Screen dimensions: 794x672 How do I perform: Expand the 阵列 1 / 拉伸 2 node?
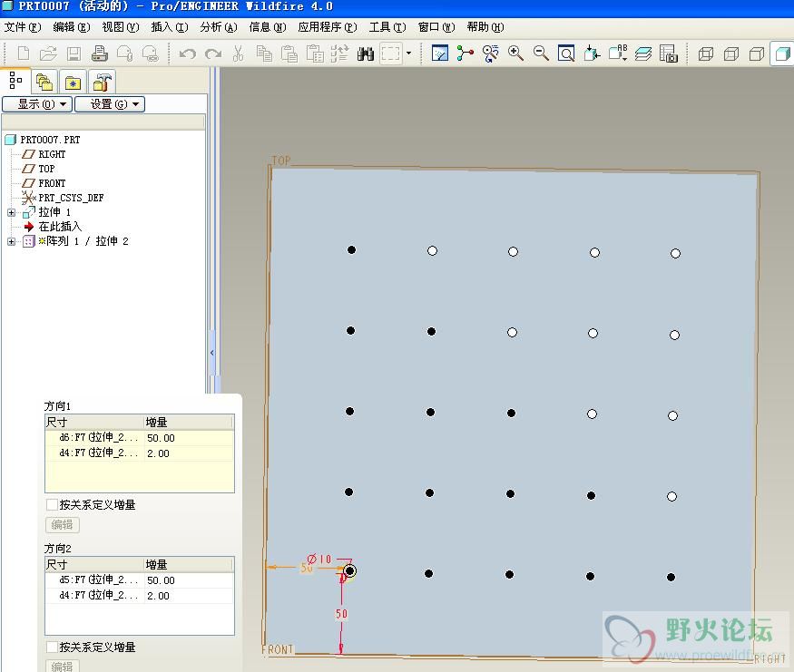(11, 241)
